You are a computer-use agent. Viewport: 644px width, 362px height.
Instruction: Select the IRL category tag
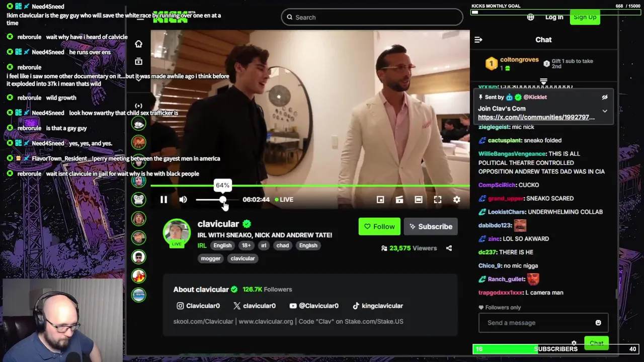202,245
